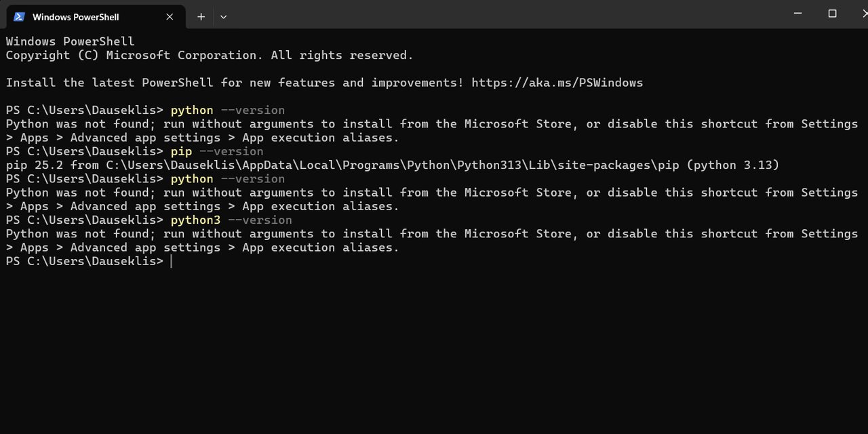
Task: Click 'Install the latest PowerShell' text
Action: click(111, 83)
